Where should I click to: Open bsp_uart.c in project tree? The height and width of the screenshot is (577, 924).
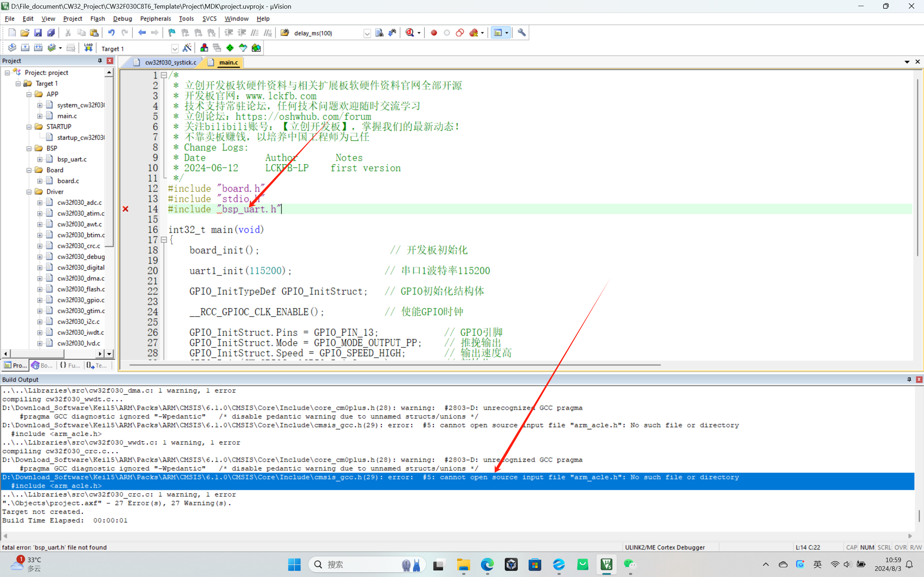pos(72,159)
